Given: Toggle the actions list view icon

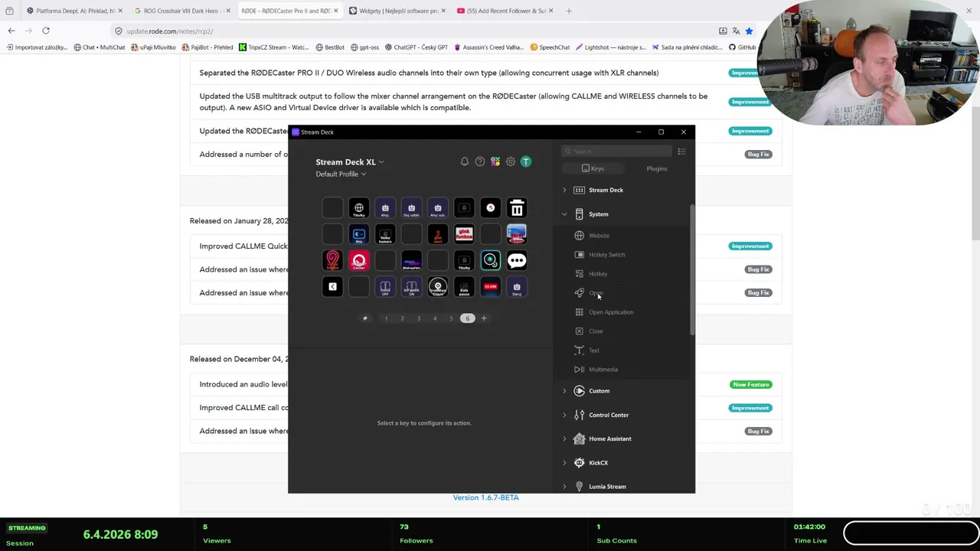Looking at the screenshot, I should pos(681,152).
